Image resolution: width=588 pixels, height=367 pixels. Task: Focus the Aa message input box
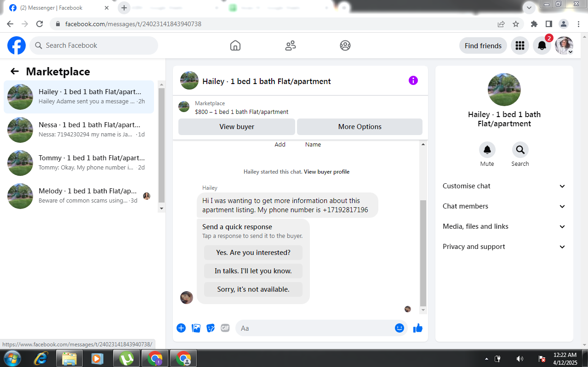click(x=321, y=328)
